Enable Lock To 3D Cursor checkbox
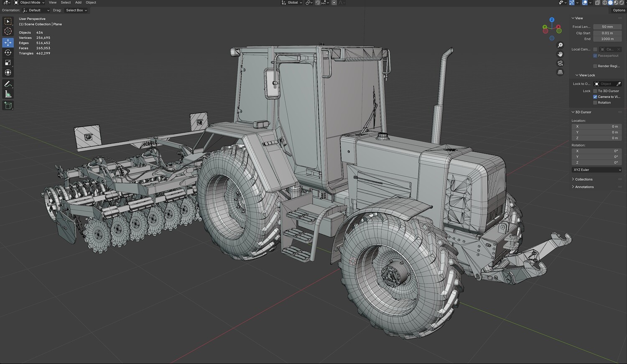The width and height of the screenshot is (627, 364). 595,91
